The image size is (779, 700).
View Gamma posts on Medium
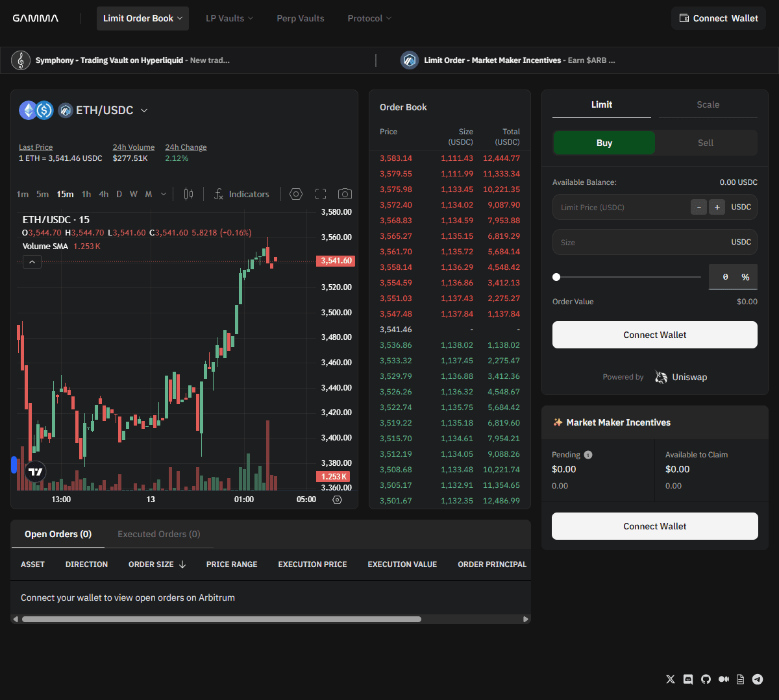723,679
